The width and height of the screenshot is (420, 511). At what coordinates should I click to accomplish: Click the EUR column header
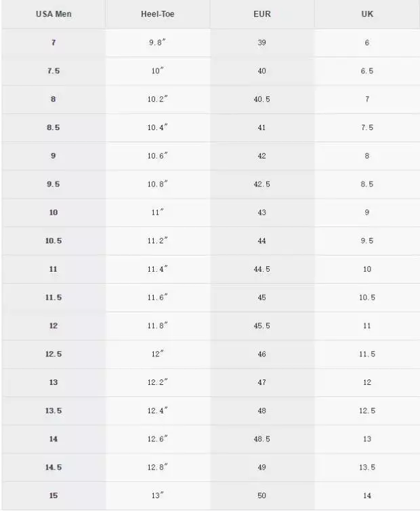pos(262,14)
